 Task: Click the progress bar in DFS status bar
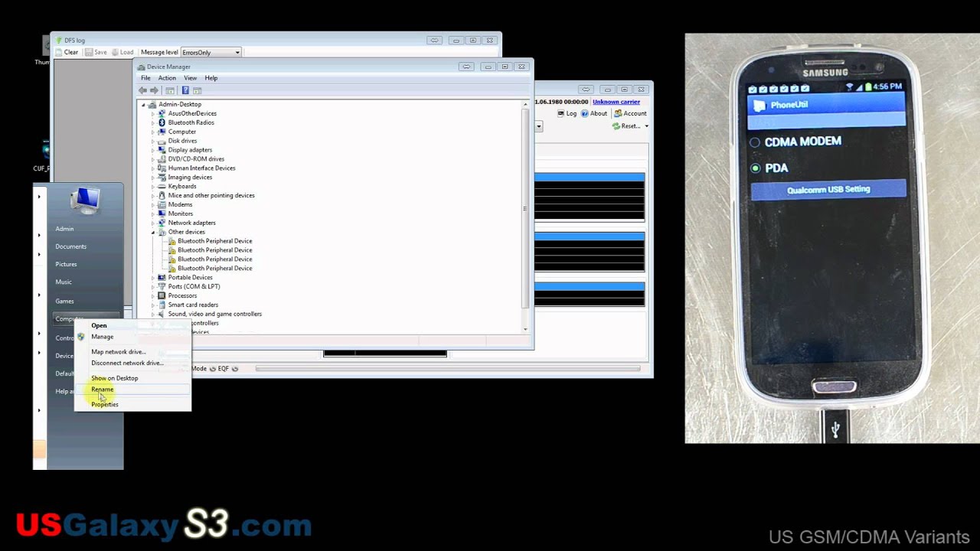pyautogui.click(x=447, y=369)
